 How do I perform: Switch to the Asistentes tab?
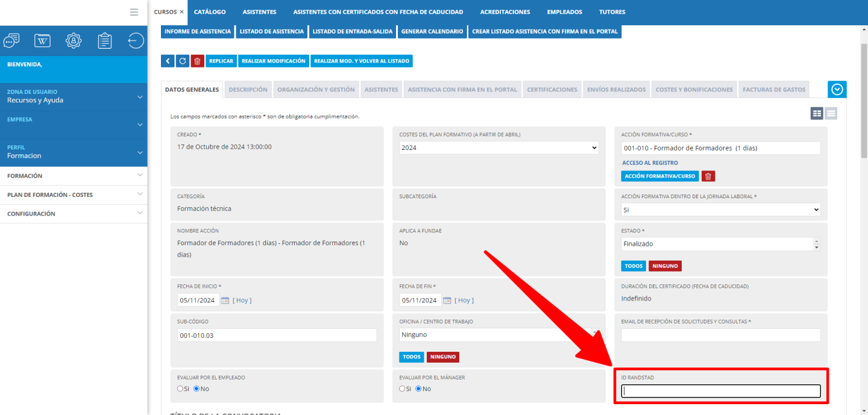[381, 89]
